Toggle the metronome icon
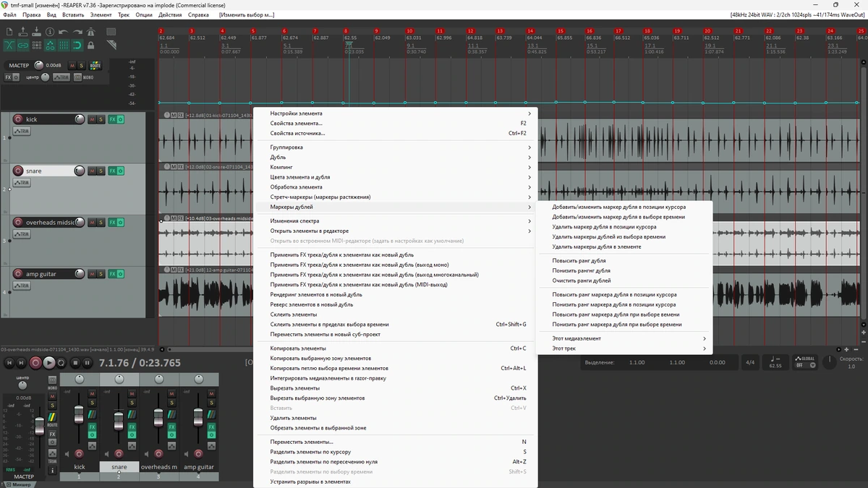Image resolution: width=868 pixels, height=488 pixels. [91, 32]
